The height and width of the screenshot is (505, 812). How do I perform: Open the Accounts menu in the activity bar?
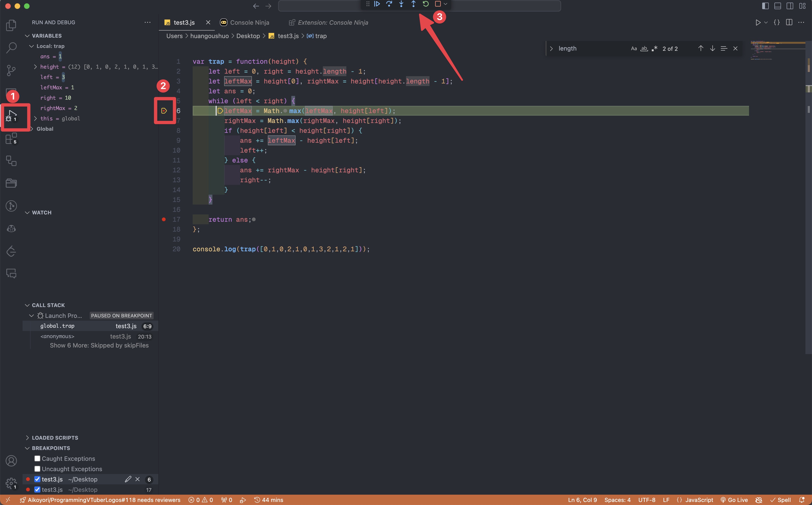[x=11, y=461]
